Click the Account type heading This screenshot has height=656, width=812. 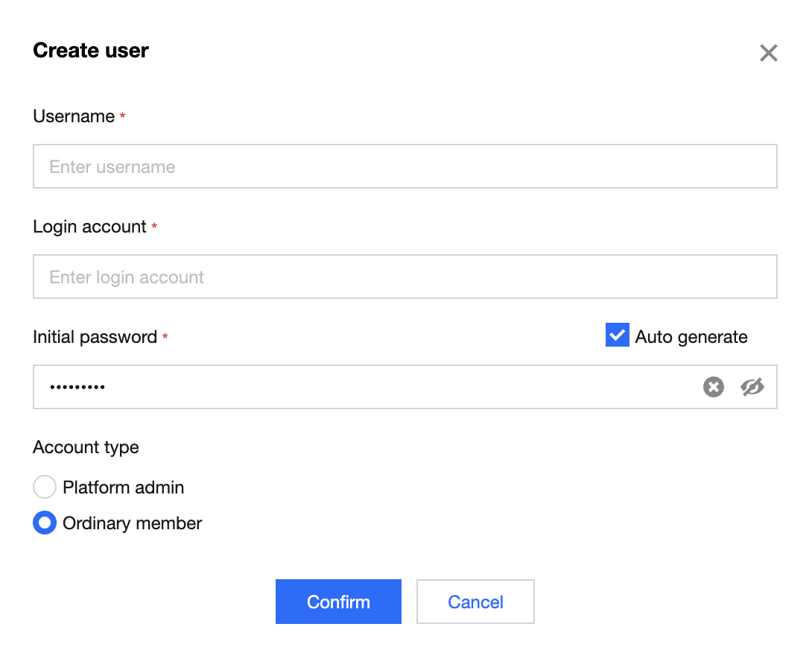86,447
